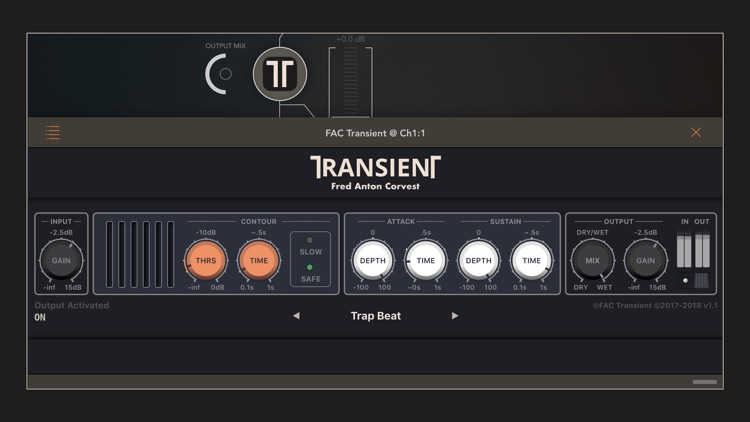This screenshot has width=750, height=422.
Task: Turn the Output dry/wet MIX knob
Action: (x=593, y=260)
